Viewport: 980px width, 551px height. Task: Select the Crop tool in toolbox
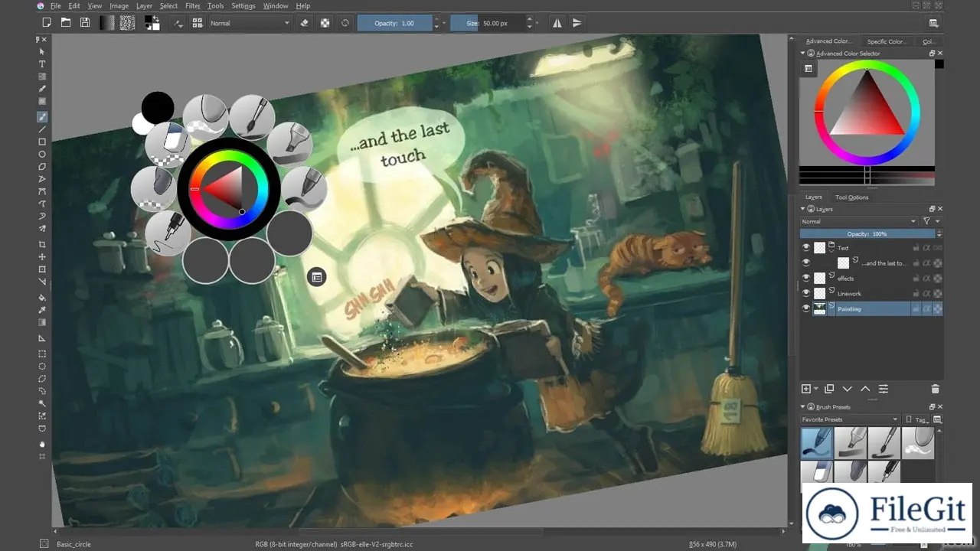[x=42, y=244]
